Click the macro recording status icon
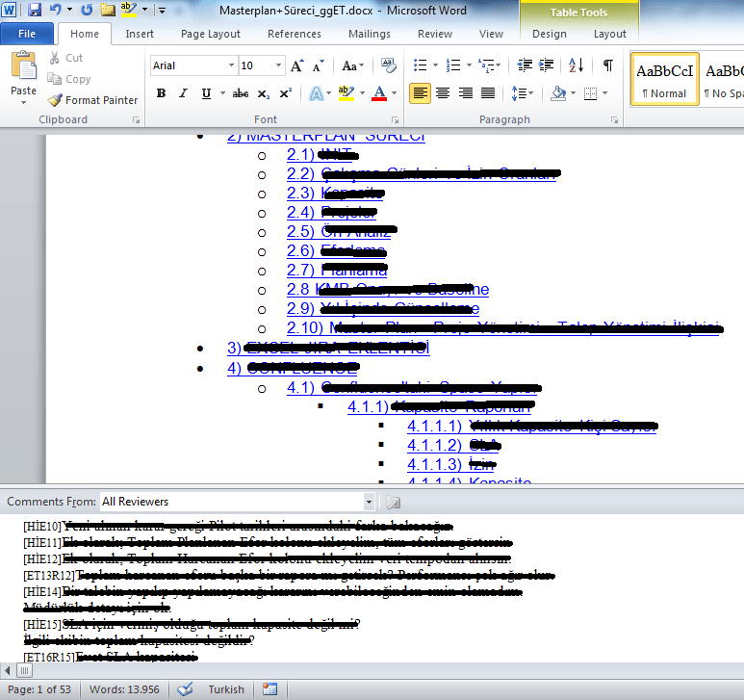Viewport: 744px width, 700px height. coord(270,689)
